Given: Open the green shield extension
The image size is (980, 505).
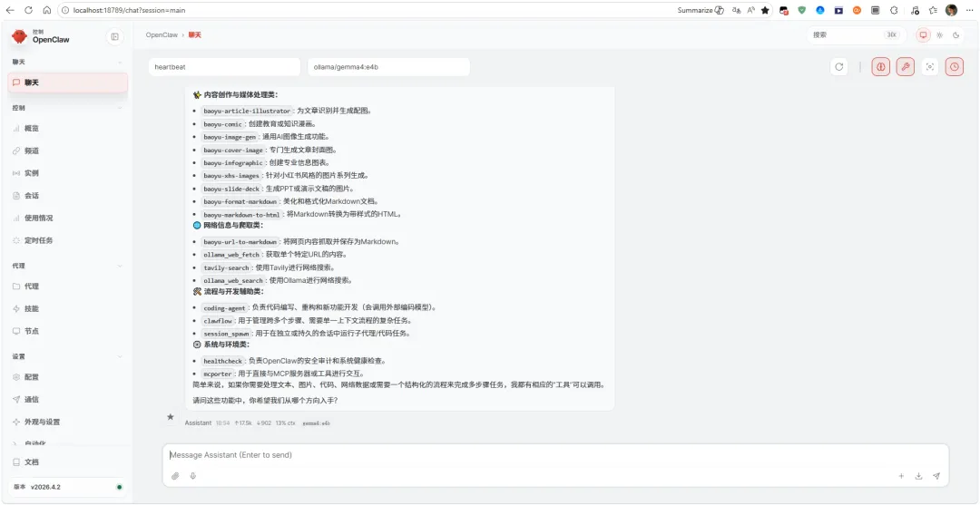Looking at the screenshot, I should click(x=802, y=10).
